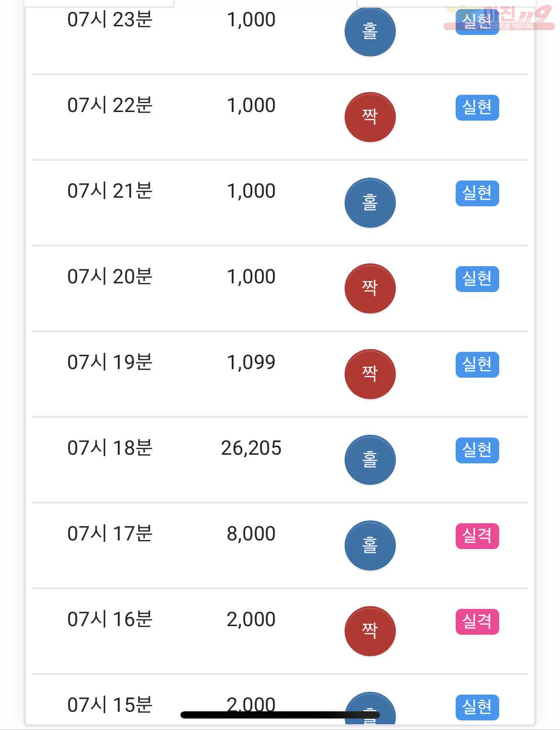The width and height of the screenshot is (560, 730).
Task: Click the blue 홀 circle in the 07시 21분 row
Action: coord(370,203)
